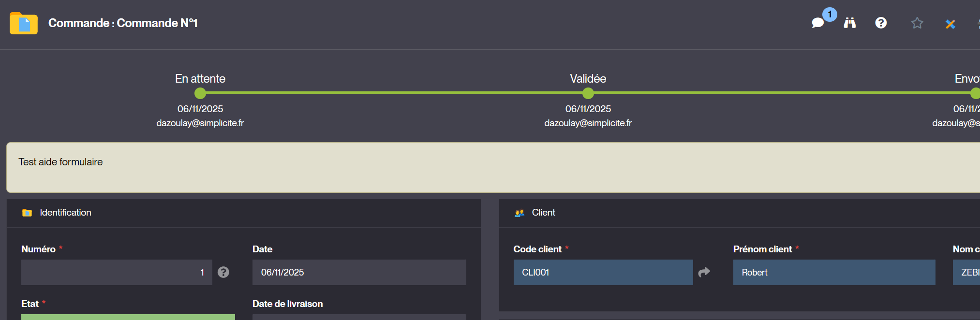Click the Date field showing 06/11/2025

pyautogui.click(x=359, y=272)
